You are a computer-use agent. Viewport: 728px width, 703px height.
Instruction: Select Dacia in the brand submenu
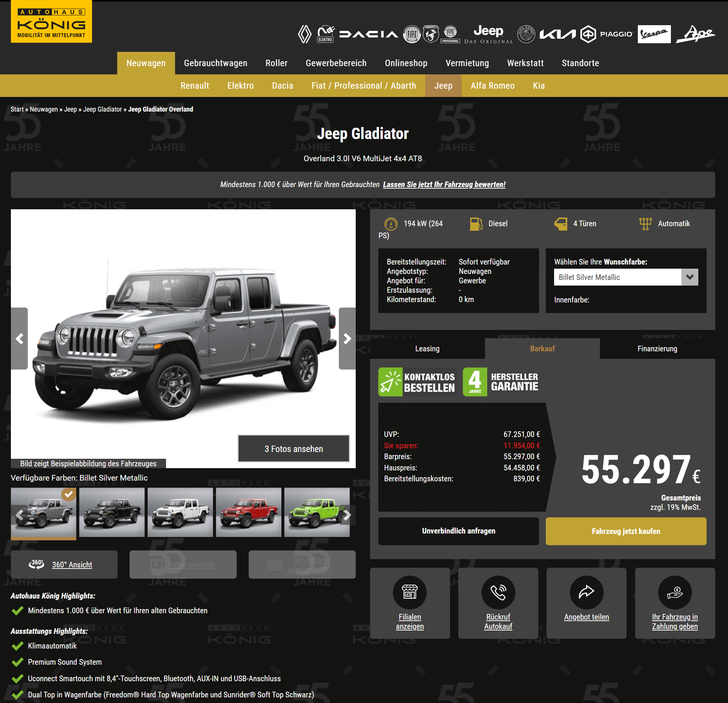click(x=282, y=86)
